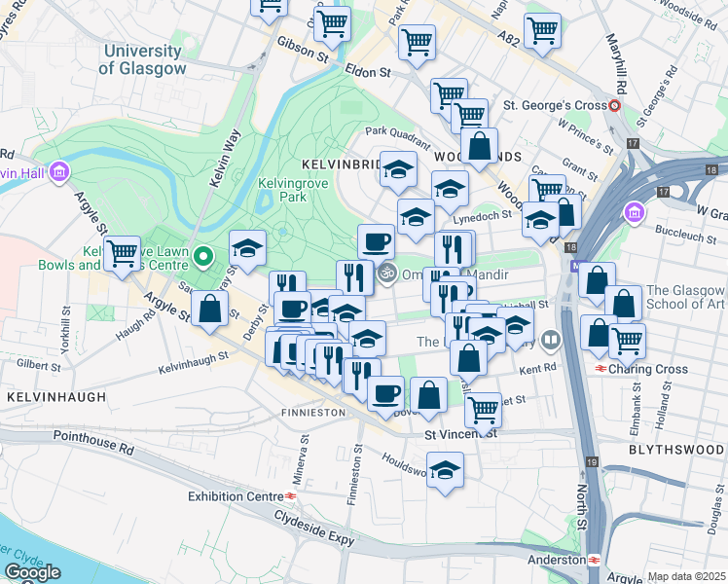728x584 pixels.
Task: Click the Anderston rail station icon
Action: click(594, 560)
